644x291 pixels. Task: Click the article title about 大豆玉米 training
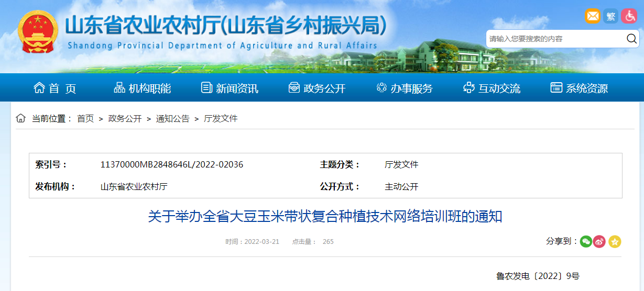(325, 217)
